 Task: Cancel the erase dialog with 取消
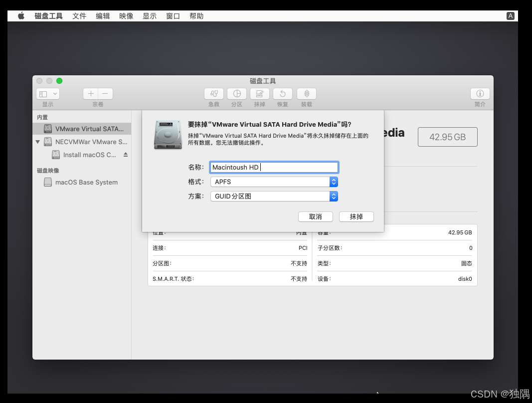pyautogui.click(x=316, y=216)
